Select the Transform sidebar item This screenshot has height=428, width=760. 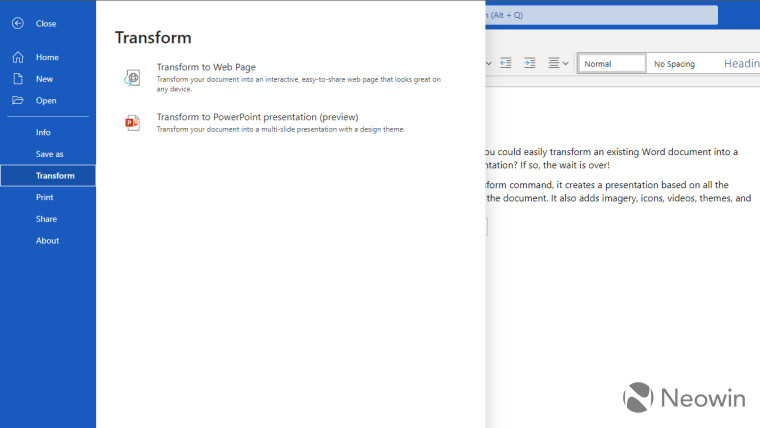48,175
